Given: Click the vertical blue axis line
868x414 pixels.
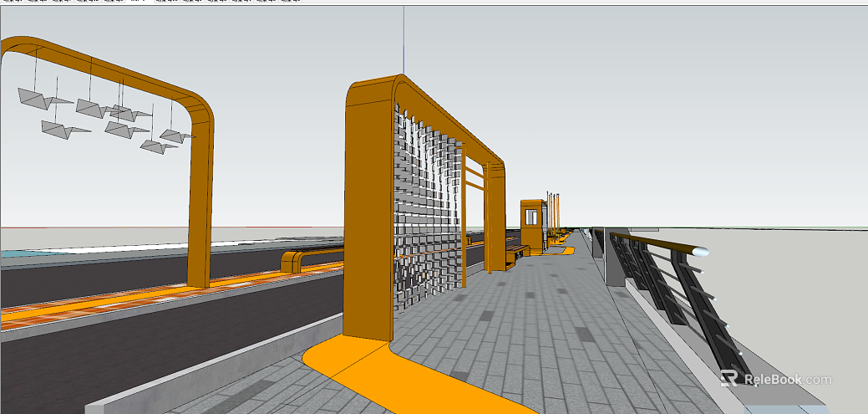Looking at the screenshot, I should [x=404, y=40].
